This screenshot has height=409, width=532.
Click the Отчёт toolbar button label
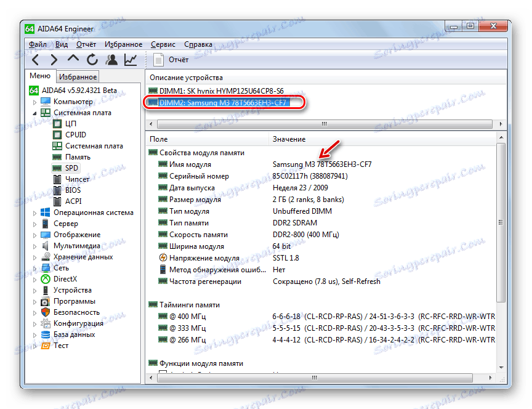pos(179,60)
